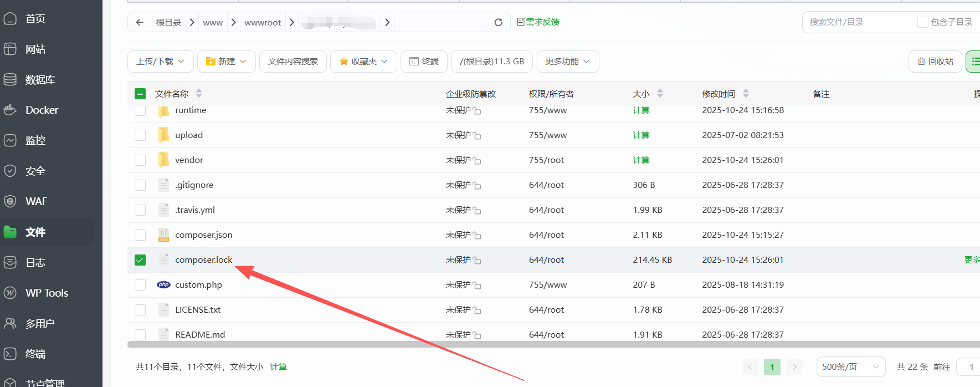This screenshot has height=387, width=980.
Task: Sort by 文件名称 arrows
Action: (199, 93)
